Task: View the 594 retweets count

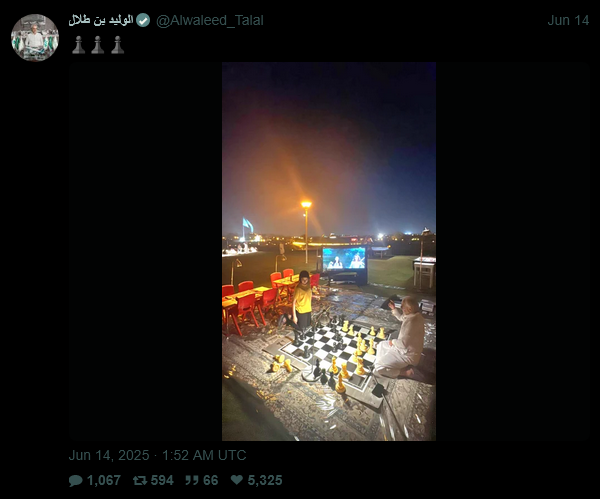Action: point(162,480)
